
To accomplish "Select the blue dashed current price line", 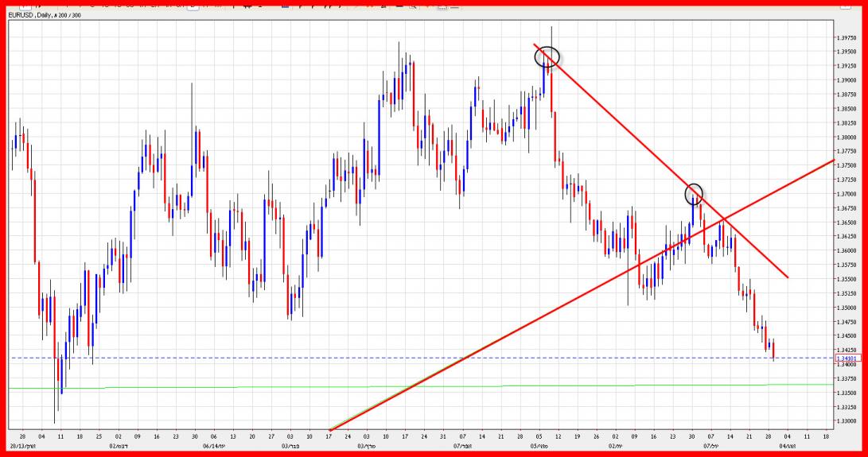I will pos(398,358).
